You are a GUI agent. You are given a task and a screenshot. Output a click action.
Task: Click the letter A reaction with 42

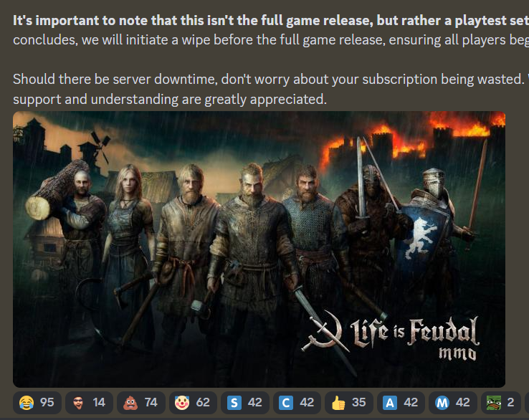pos(401,403)
